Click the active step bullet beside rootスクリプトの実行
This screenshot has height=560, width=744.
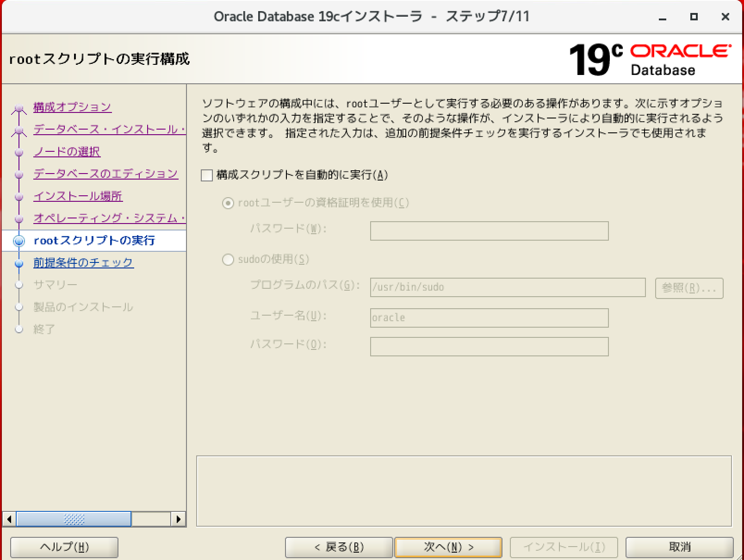(19, 241)
